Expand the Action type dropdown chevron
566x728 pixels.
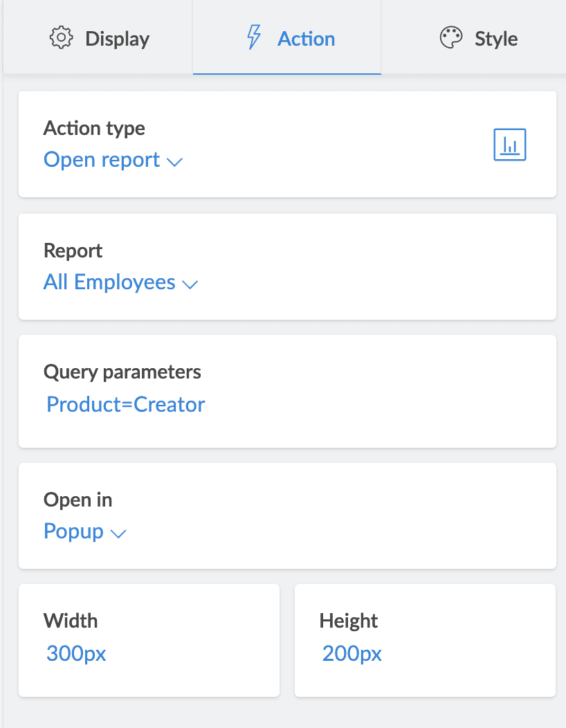click(175, 162)
